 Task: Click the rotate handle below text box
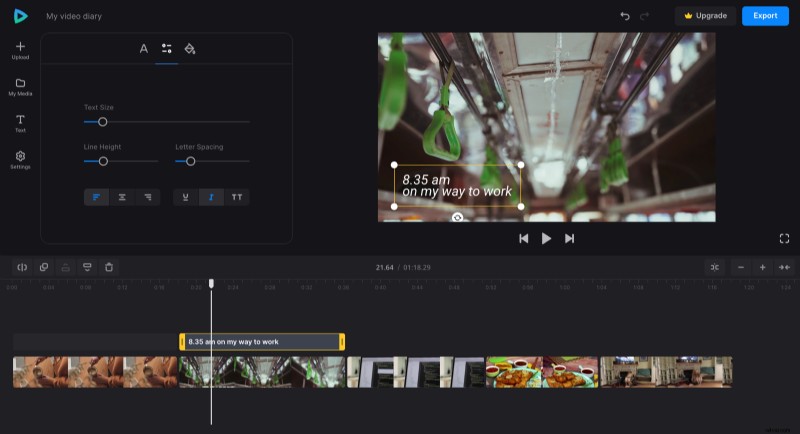click(x=458, y=217)
